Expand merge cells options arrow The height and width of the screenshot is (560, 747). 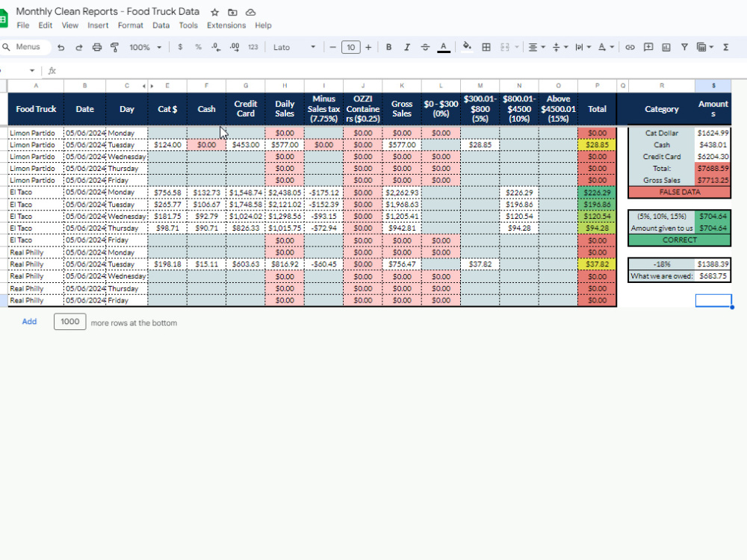click(x=516, y=47)
